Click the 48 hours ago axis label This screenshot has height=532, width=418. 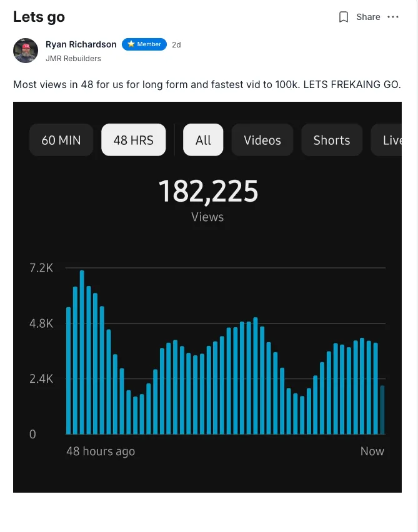tap(101, 451)
